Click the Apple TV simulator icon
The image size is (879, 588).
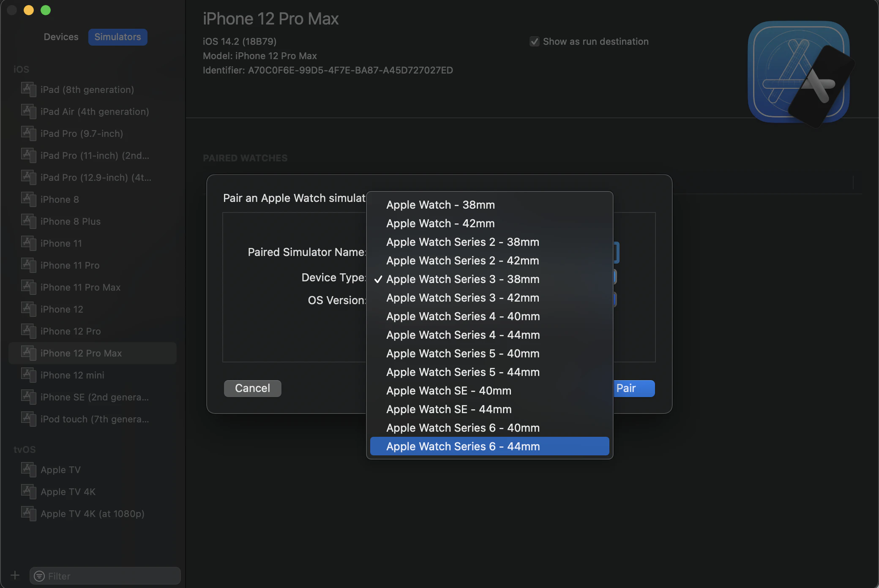[28, 470]
